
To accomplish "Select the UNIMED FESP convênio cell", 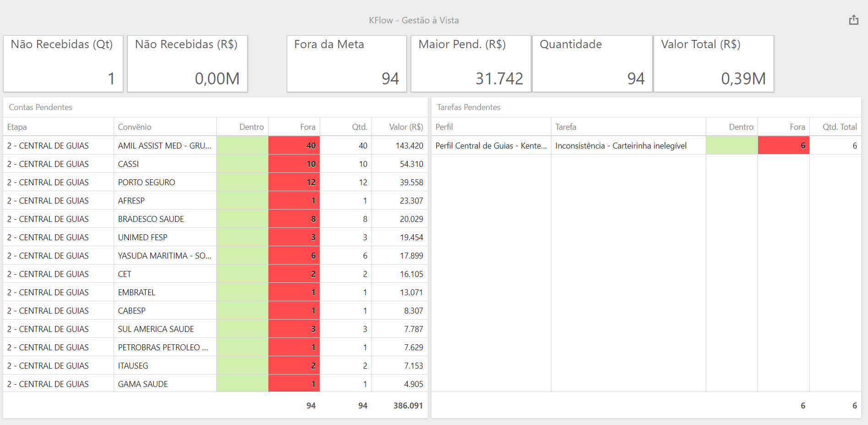I will click(165, 237).
